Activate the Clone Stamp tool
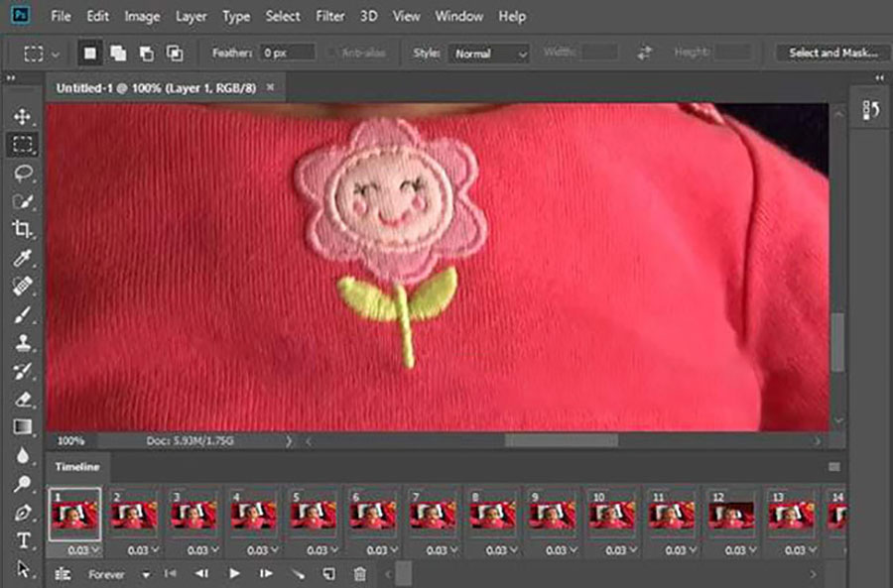Viewport: 893px width, 588px height. pyautogui.click(x=22, y=343)
